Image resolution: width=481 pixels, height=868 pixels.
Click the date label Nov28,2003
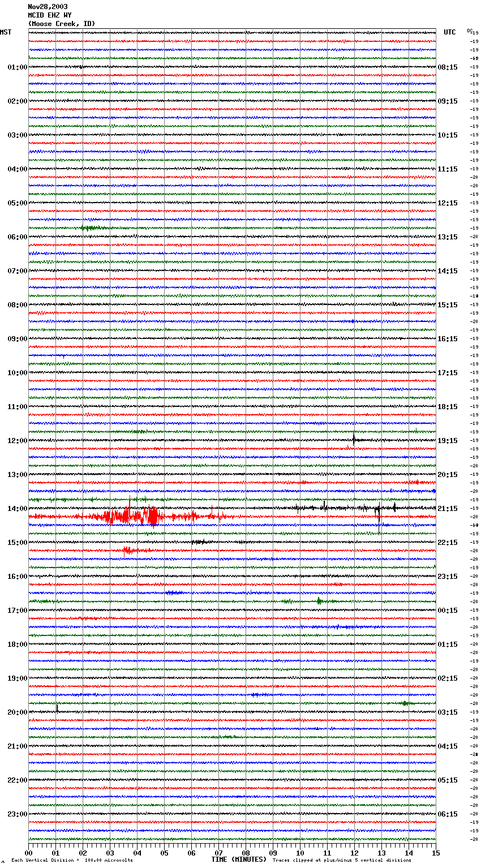click(48, 7)
